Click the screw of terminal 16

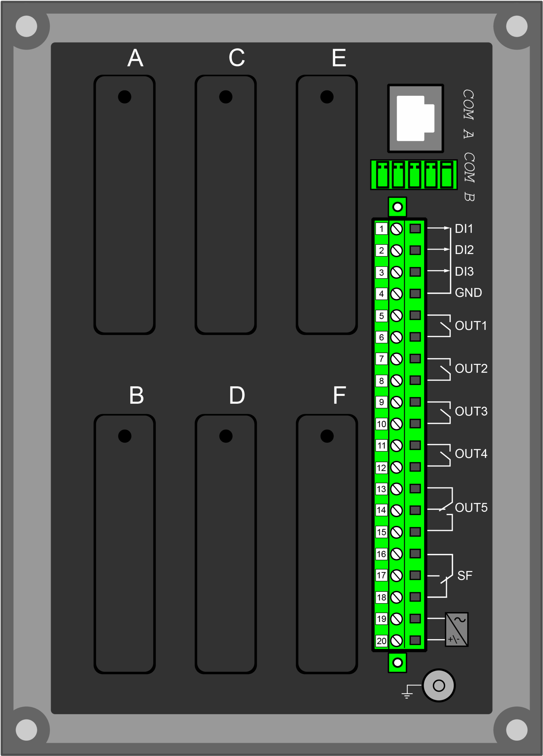coord(396,554)
